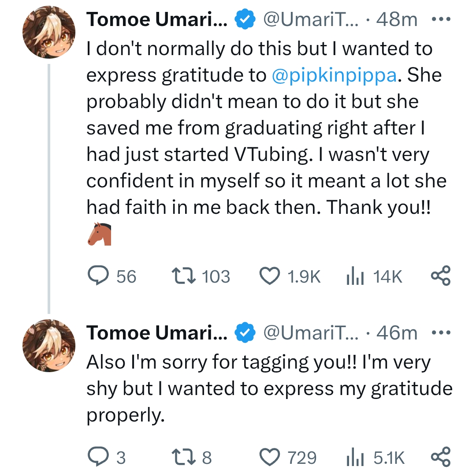Retweet the first gratitude tweet
The height and width of the screenshot is (470, 476).
183,276
